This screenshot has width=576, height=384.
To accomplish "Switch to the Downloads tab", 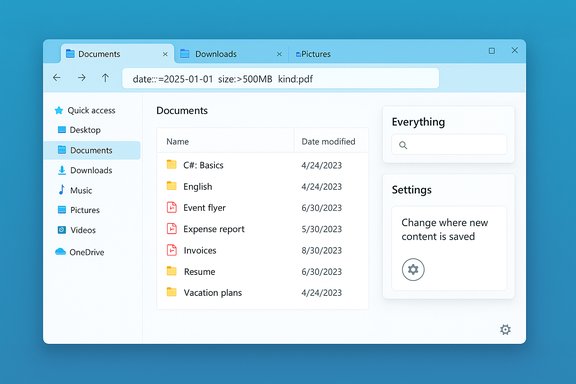I will tap(232, 54).
